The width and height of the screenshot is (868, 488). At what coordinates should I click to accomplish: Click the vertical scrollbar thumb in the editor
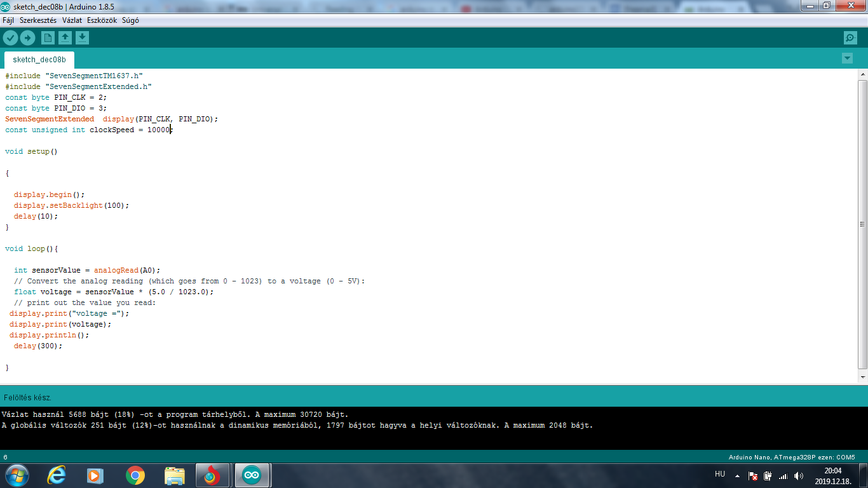coord(862,224)
